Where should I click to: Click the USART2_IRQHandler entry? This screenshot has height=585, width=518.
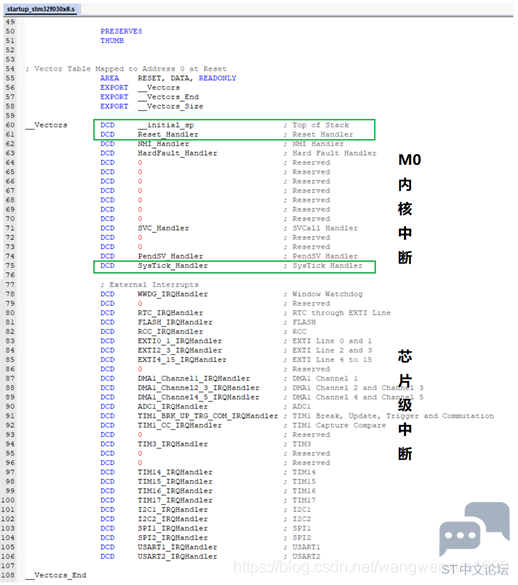(x=178, y=557)
